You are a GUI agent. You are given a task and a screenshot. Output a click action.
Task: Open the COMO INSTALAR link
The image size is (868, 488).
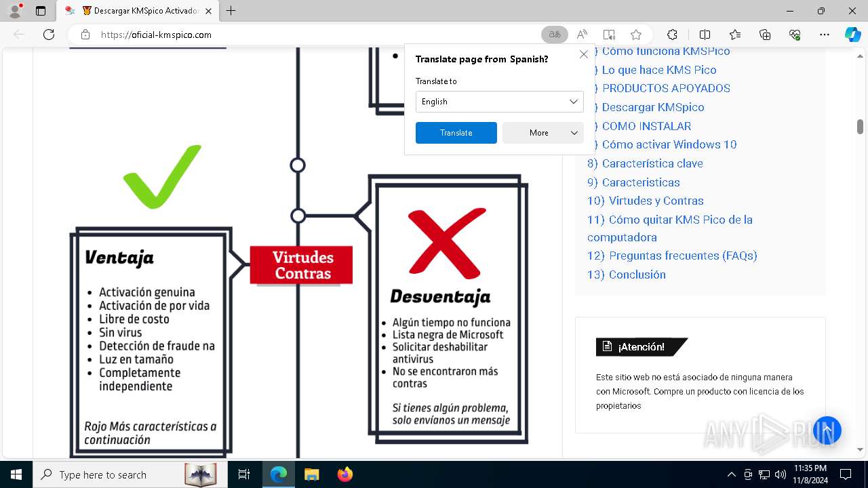tap(646, 126)
